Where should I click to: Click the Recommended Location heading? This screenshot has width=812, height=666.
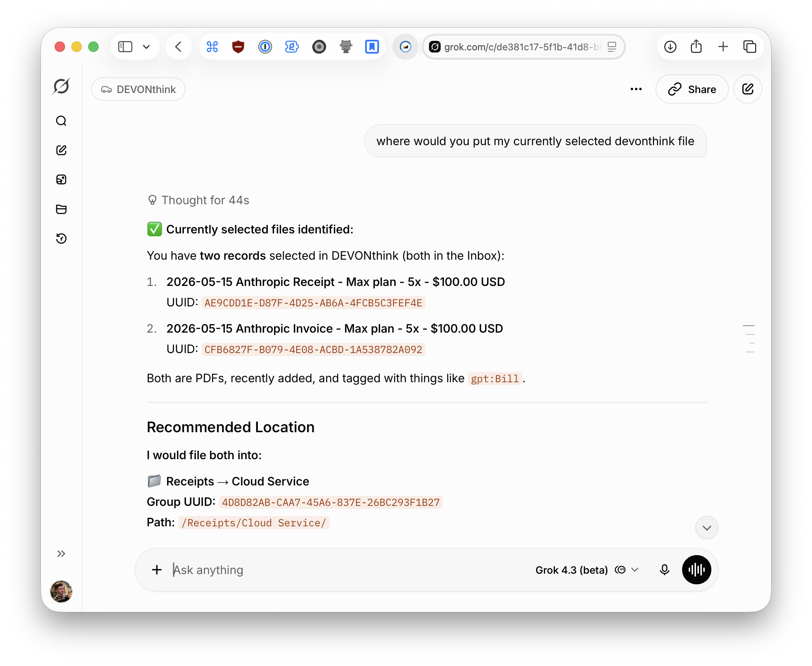click(231, 427)
